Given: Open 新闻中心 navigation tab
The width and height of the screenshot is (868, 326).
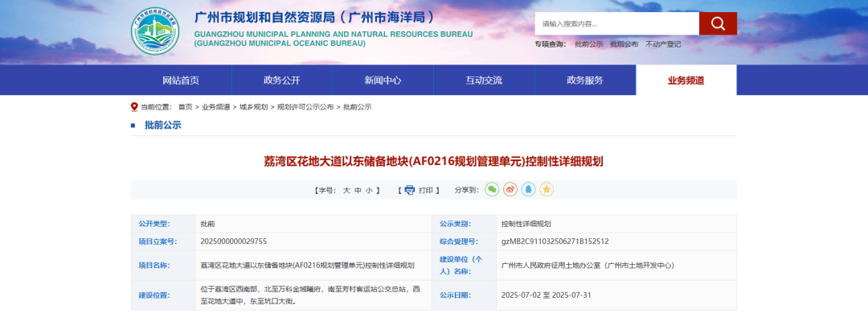Looking at the screenshot, I should 383,80.
